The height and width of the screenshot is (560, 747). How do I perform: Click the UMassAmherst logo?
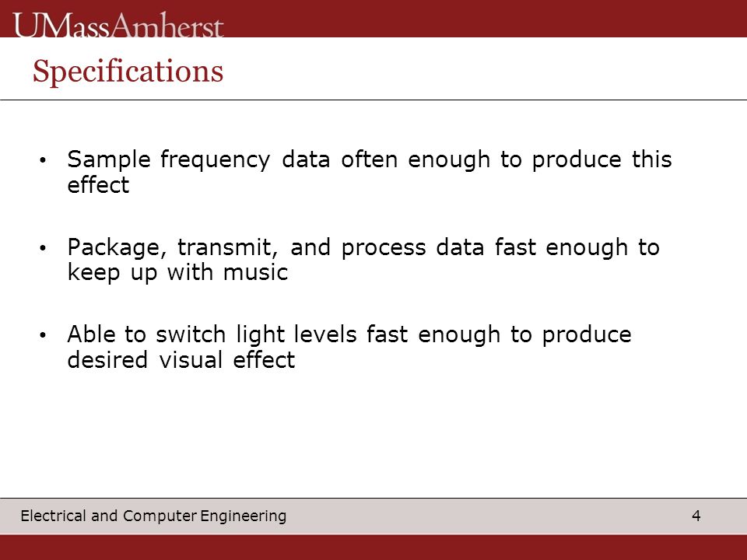[118, 25]
